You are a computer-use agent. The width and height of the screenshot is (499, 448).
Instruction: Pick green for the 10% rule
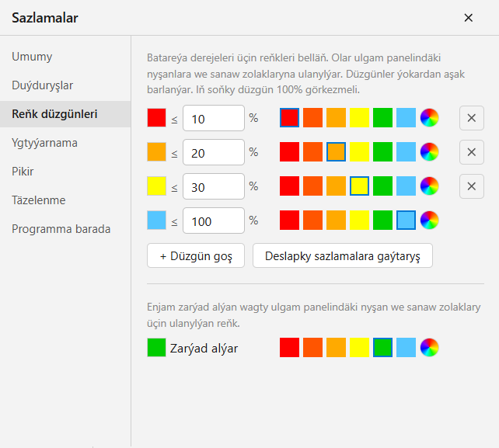click(382, 118)
